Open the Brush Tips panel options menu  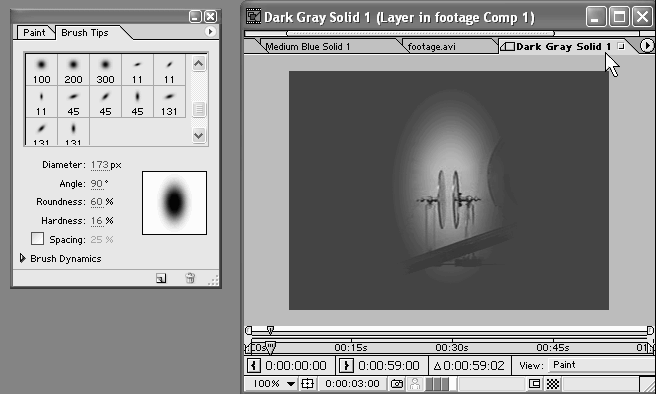[x=210, y=32]
